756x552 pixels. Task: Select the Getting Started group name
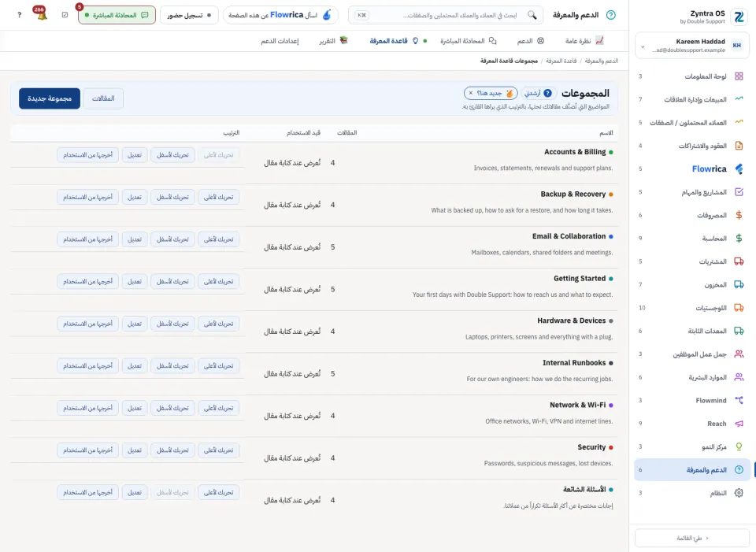tap(580, 278)
